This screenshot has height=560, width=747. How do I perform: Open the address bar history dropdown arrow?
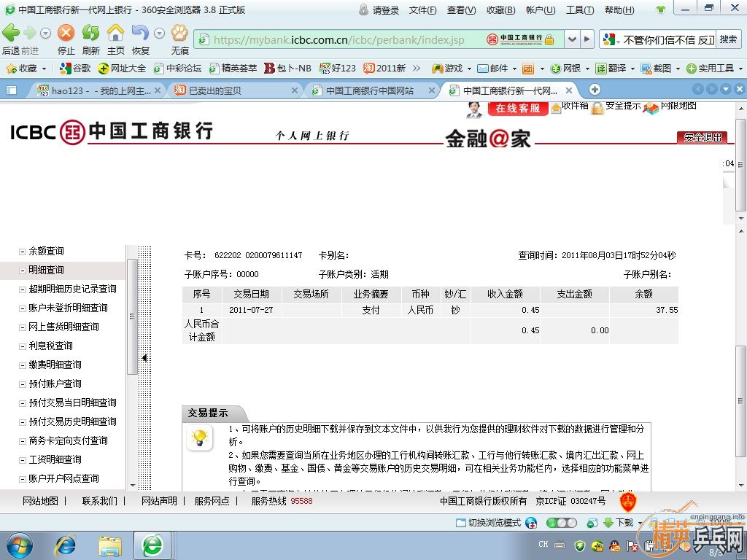pos(572,39)
